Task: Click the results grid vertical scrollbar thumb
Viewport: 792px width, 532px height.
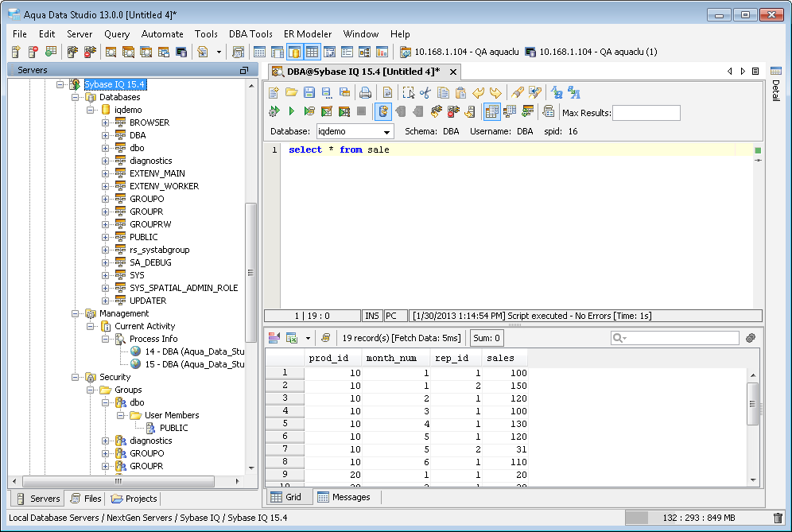Action: point(752,404)
